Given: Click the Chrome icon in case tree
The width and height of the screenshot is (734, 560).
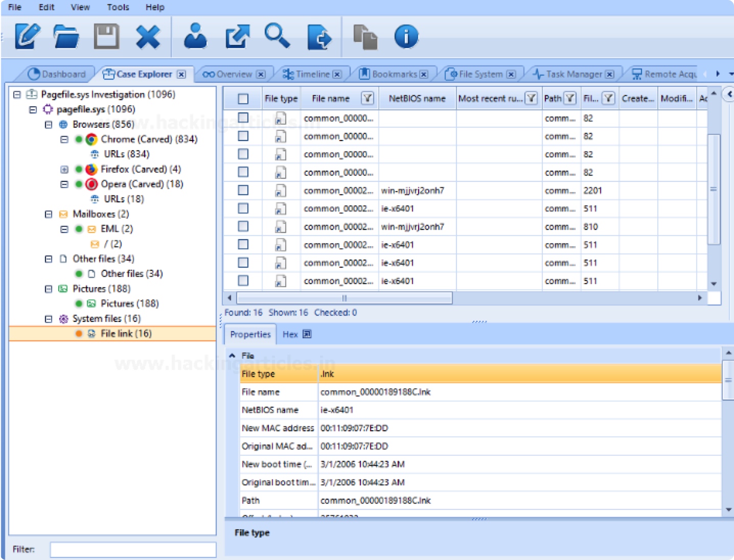Looking at the screenshot, I should click(x=91, y=139).
